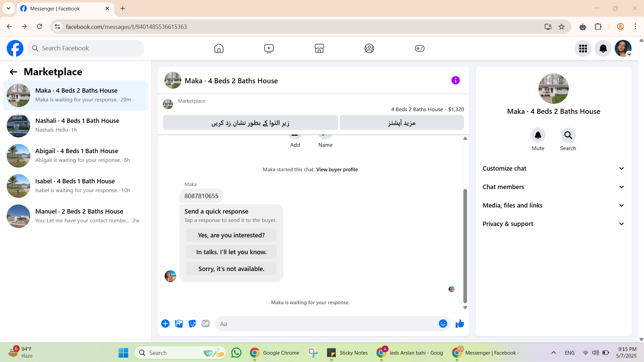Open Nashali 4 Beds 1 Bath conversation
The width and height of the screenshot is (644, 362).
(76, 126)
